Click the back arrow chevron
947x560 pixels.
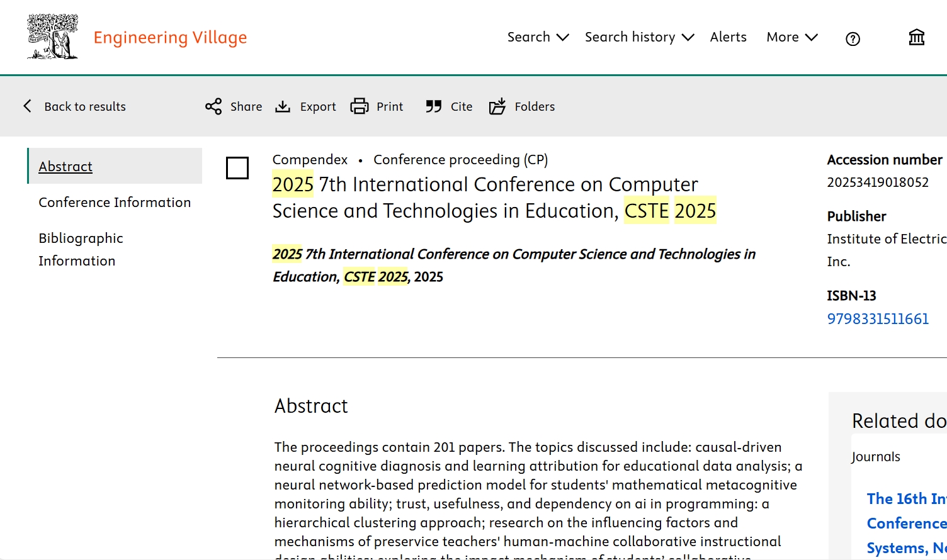pyautogui.click(x=27, y=106)
